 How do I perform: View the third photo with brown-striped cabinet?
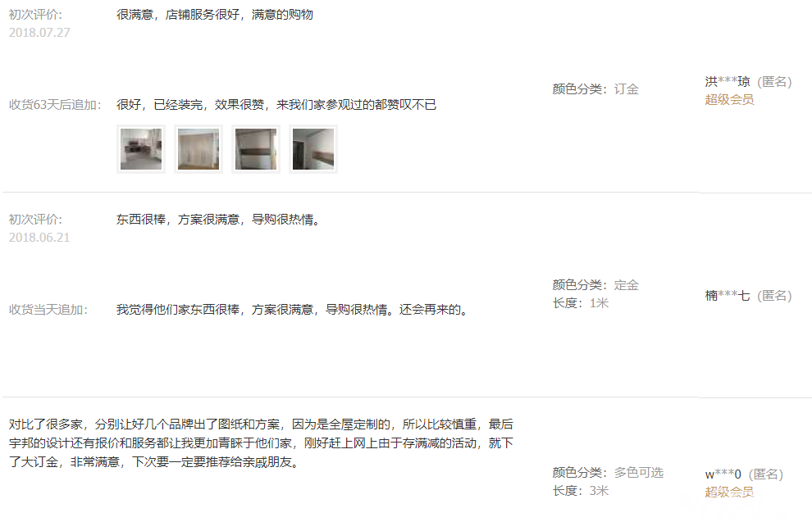[x=256, y=149]
